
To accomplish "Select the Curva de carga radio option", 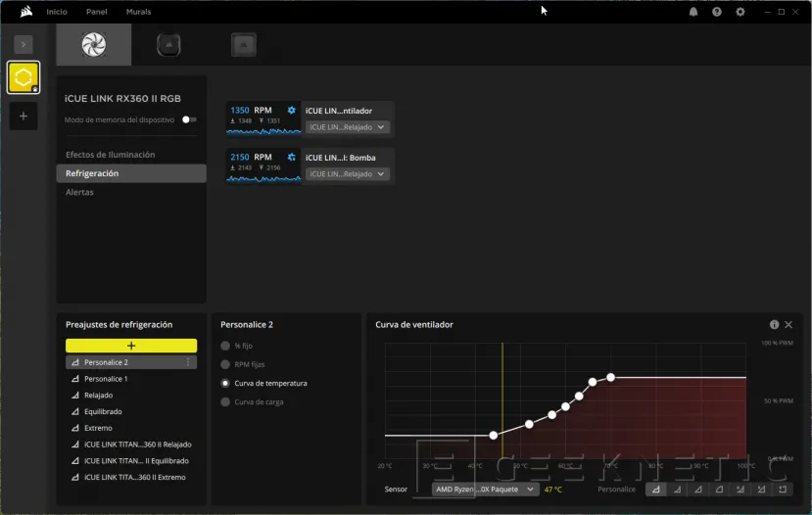I will 225,401.
